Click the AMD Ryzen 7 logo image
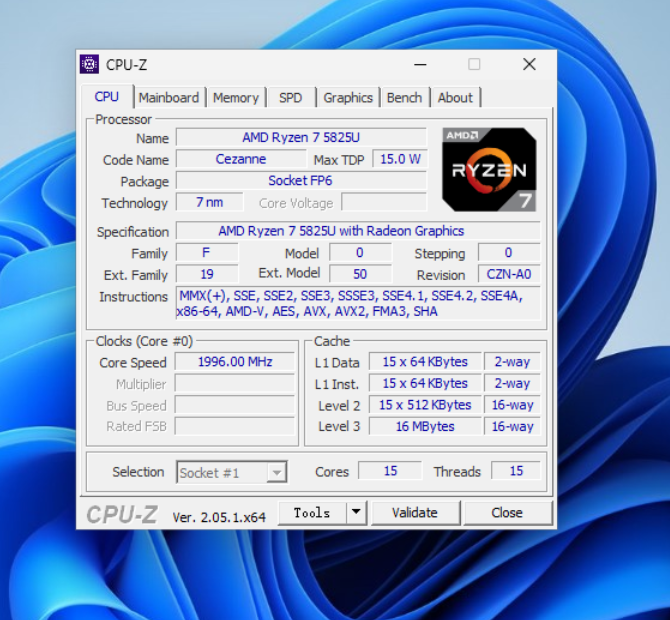The height and width of the screenshot is (620, 670). pyautogui.click(x=490, y=170)
